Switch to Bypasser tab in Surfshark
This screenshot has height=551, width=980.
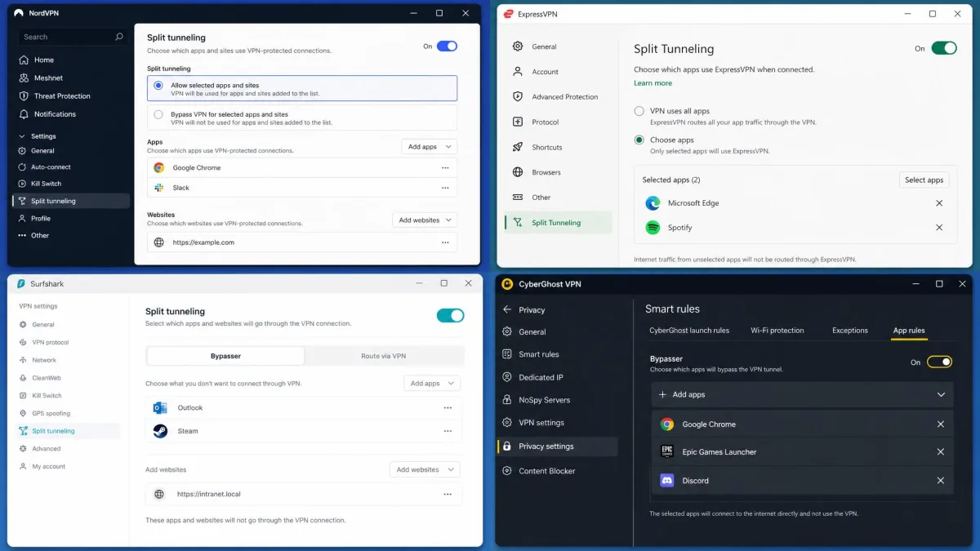pyautogui.click(x=225, y=356)
